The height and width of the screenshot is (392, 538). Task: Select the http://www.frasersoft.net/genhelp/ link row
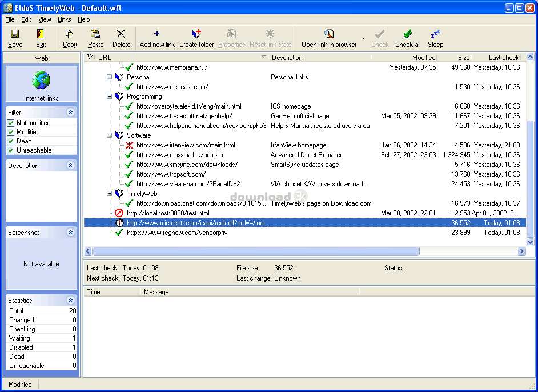click(x=305, y=116)
